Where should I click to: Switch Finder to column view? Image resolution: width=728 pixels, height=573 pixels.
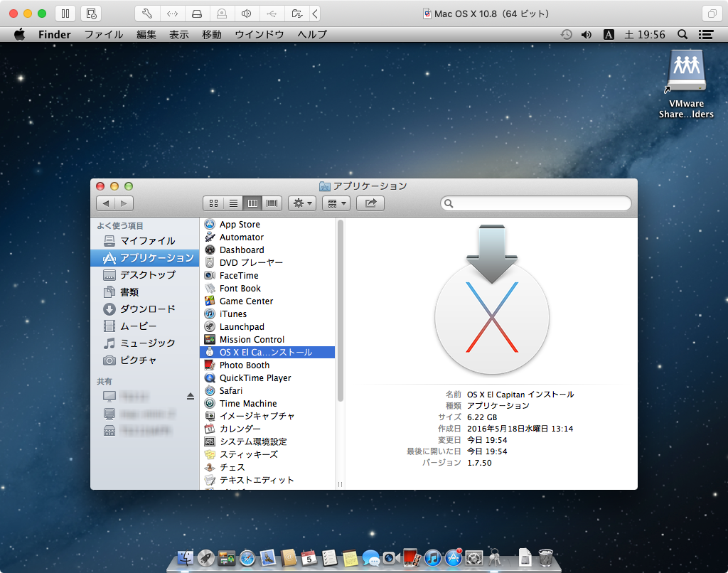252,203
